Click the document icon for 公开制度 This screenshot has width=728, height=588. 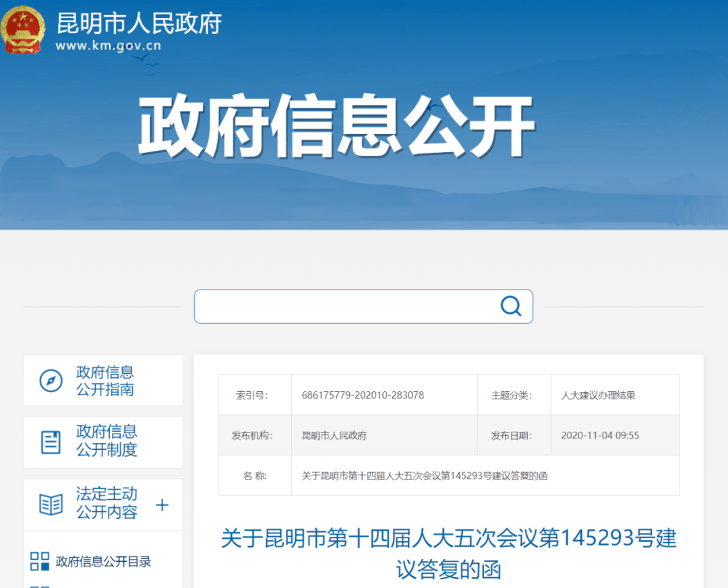(x=51, y=441)
